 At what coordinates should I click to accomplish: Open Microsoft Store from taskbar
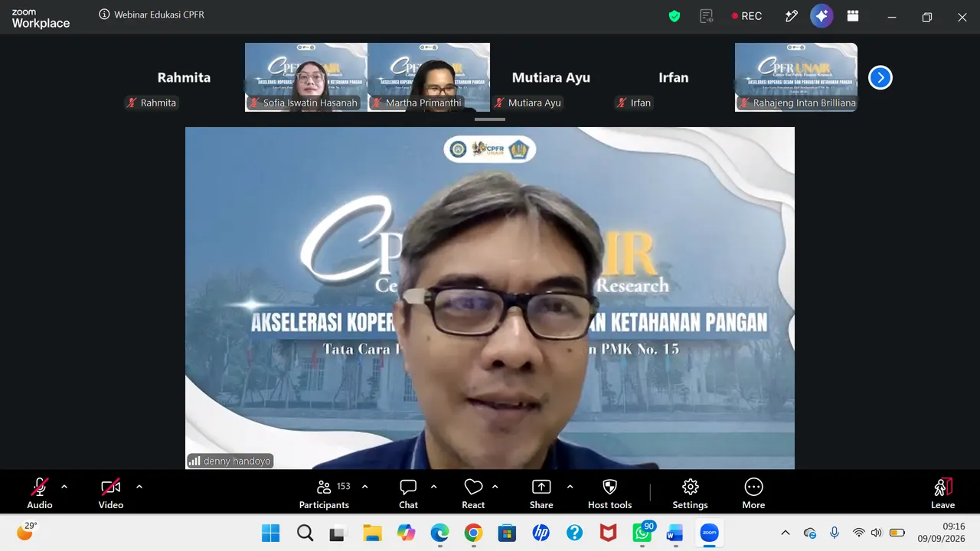point(507,533)
